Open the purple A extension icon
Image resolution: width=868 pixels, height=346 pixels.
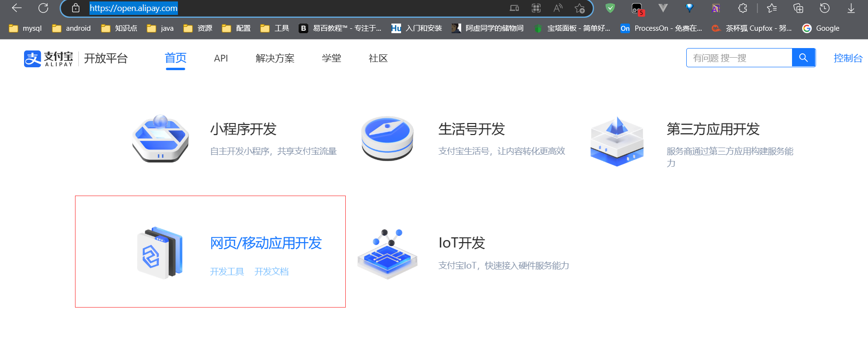click(716, 8)
